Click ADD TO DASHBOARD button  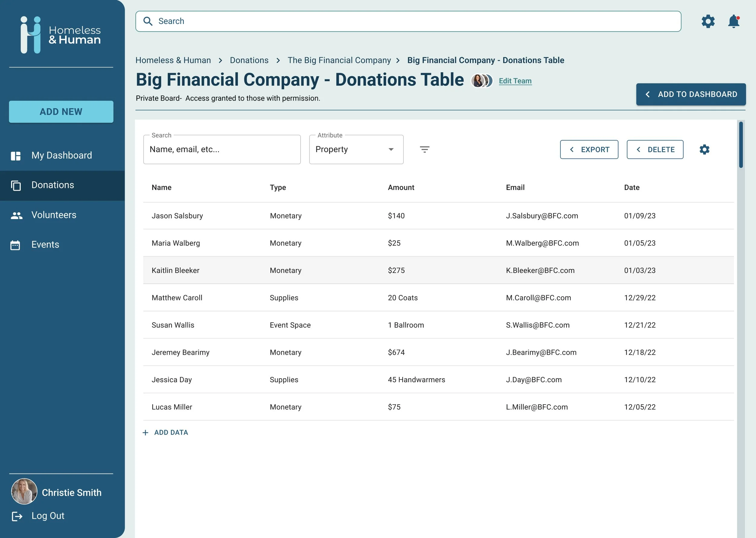[690, 94]
